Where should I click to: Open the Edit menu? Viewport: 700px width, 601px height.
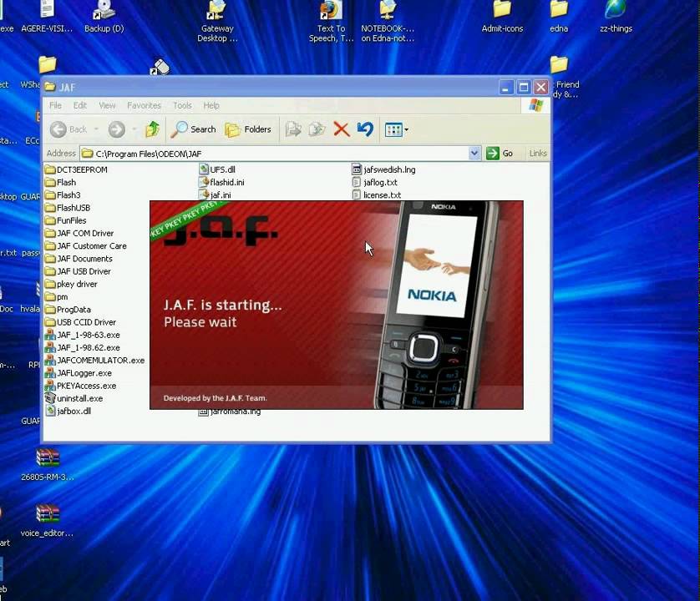coord(80,105)
